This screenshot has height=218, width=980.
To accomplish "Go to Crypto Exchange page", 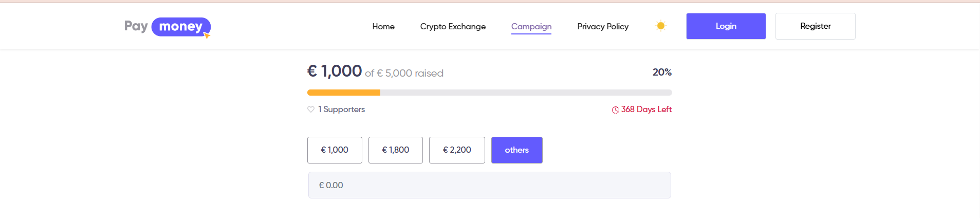I will [453, 26].
